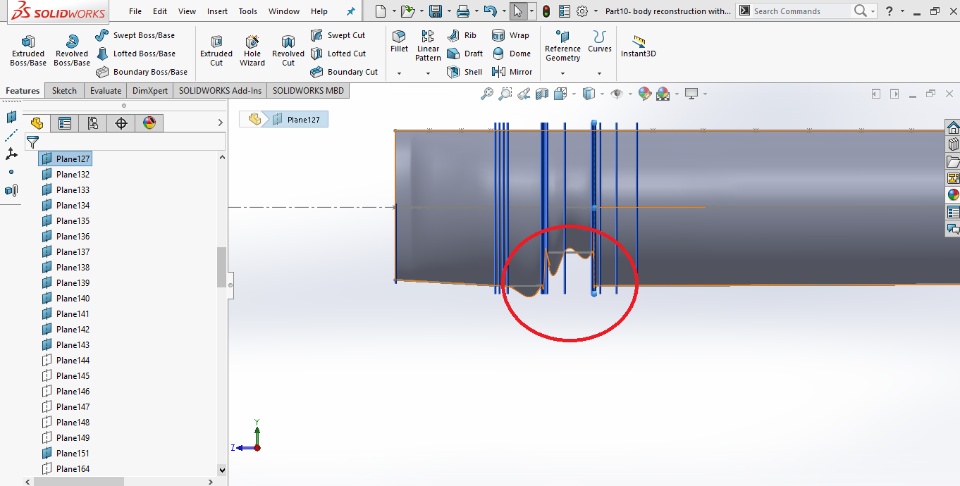
Task: Switch to SOLIDWORKS Add-Ins tab
Action: tap(220, 91)
